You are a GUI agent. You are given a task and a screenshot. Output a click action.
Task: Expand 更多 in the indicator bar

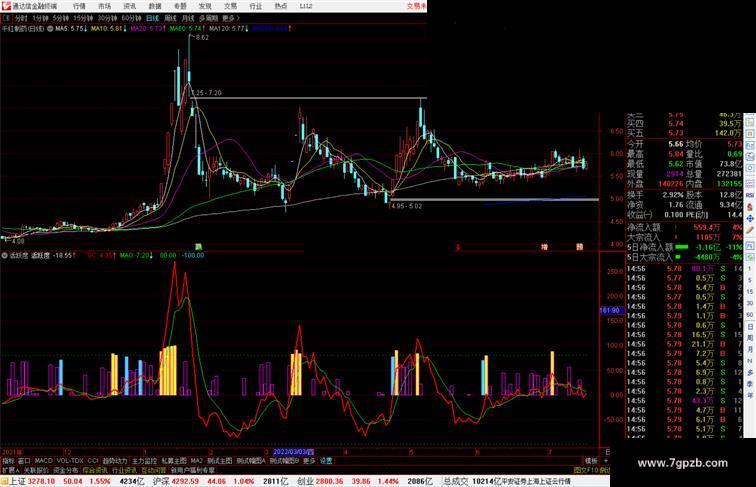(x=309, y=461)
